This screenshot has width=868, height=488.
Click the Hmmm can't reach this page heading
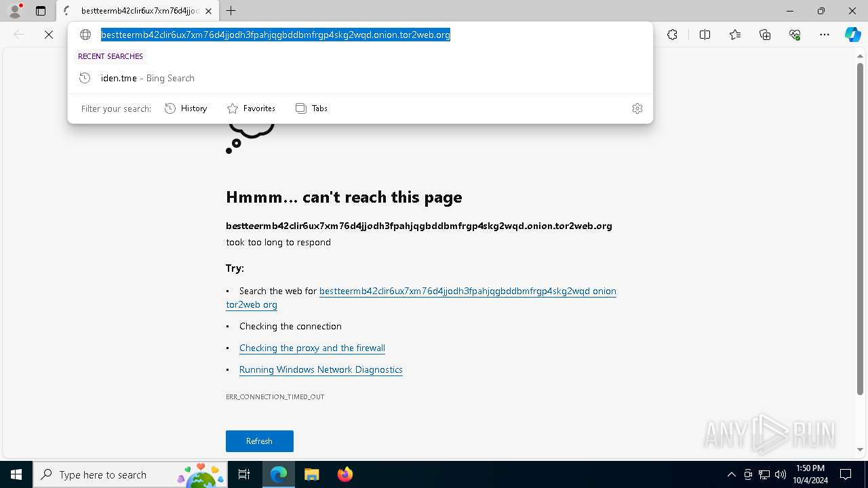pos(344,197)
